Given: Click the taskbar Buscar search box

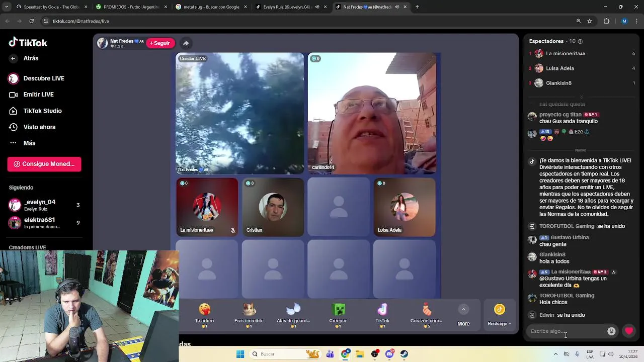Looking at the screenshot, I should (x=285, y=354).
